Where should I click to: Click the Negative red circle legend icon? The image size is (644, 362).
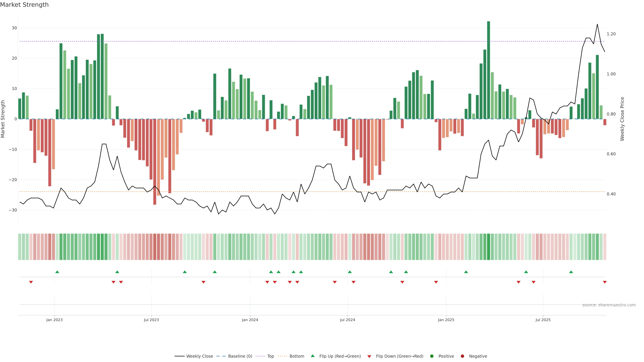pos(462,356)
